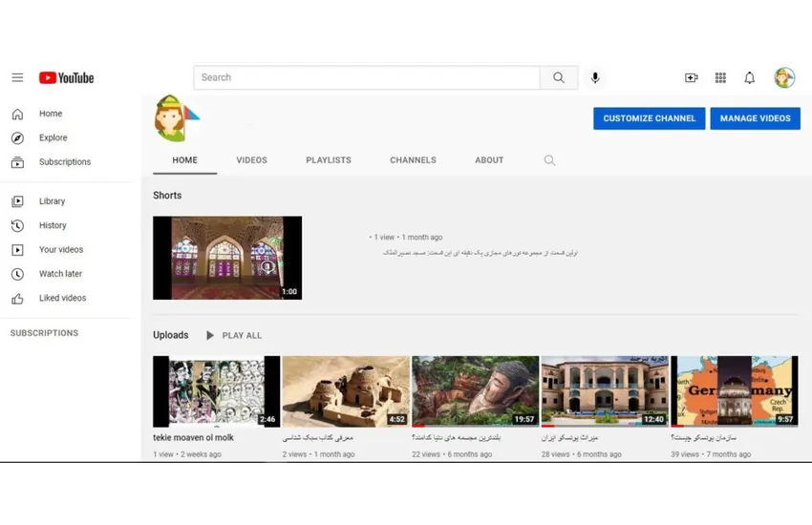This screenshot has width=812, height=525.
Task: Open the hamburger guide menu
Action: (17, 77)
